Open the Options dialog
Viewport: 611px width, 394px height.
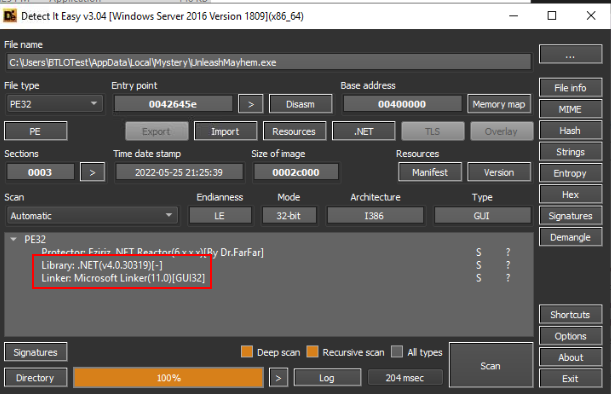(570, 336)
